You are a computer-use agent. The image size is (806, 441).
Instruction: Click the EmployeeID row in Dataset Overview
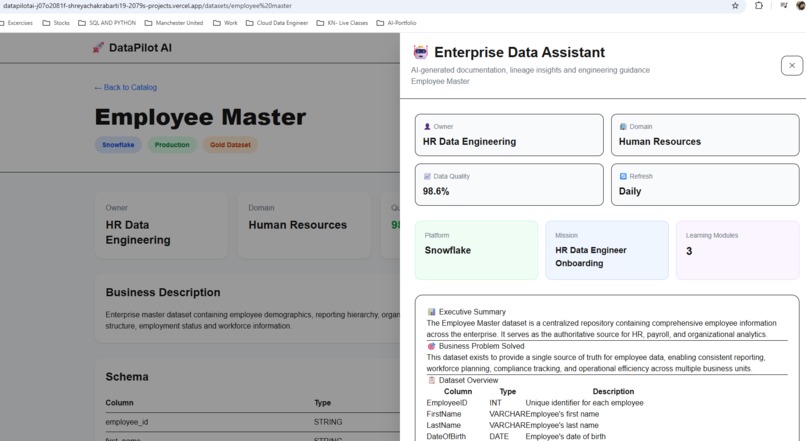535,403
